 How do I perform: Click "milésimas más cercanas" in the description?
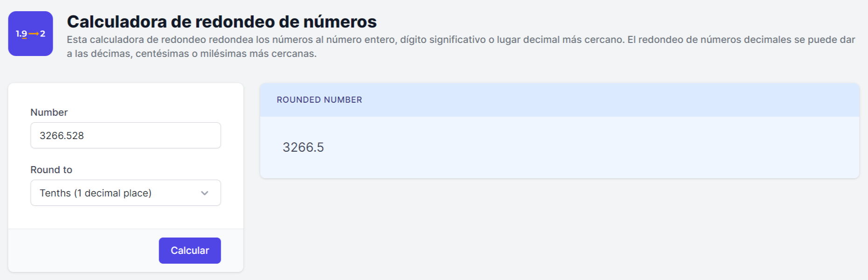(258, 54)
